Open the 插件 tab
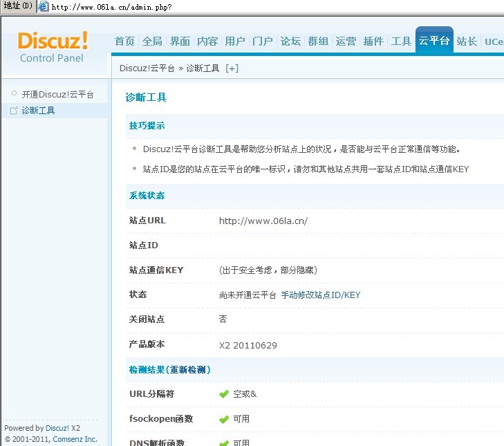 pyautogui.click(x=373, y=41)
